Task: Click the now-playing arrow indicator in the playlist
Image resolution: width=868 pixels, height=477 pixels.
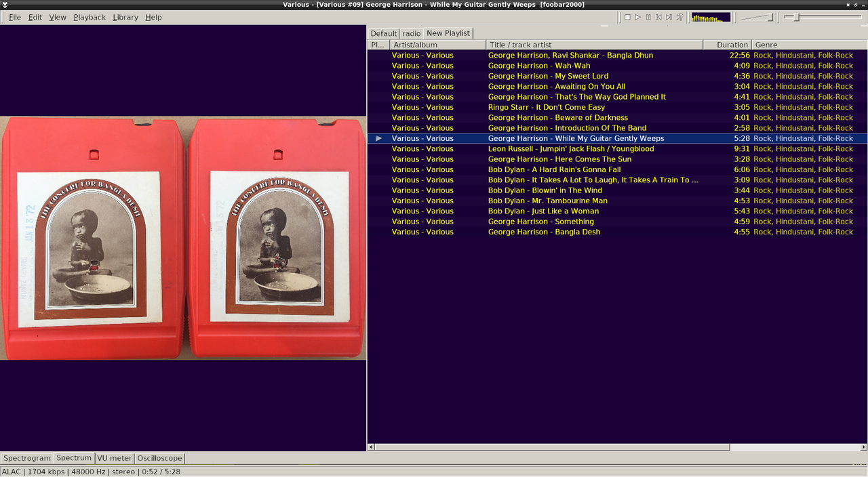Action: [379, 138]
